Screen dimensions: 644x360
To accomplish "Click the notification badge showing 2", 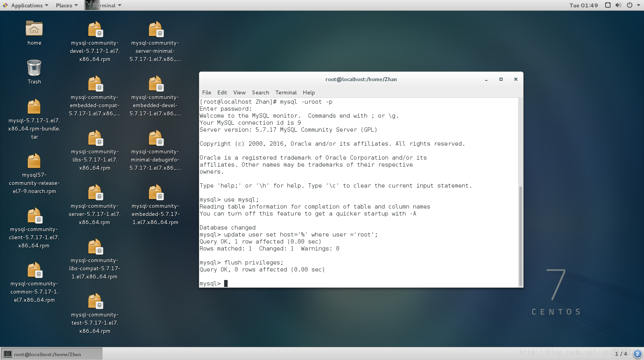I will click(637, 354).
